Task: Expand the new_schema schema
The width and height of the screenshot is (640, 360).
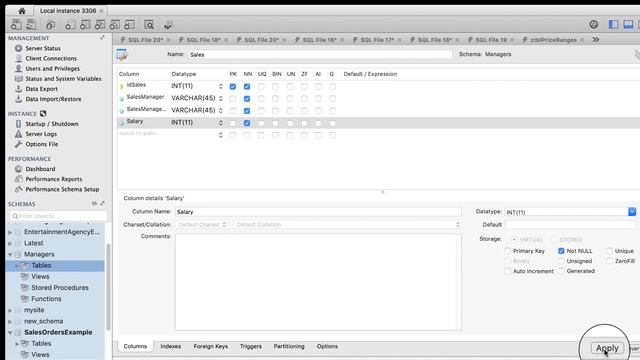Action: click(x=10, y=321)
